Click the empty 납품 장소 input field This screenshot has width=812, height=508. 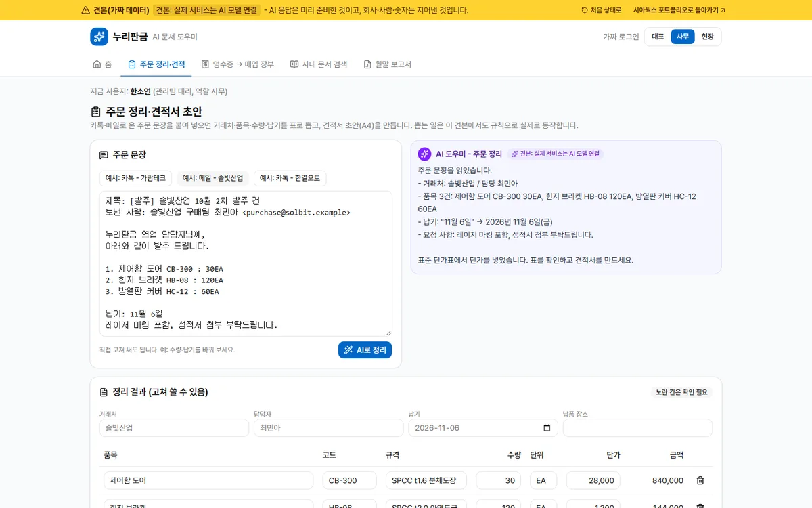637,428
